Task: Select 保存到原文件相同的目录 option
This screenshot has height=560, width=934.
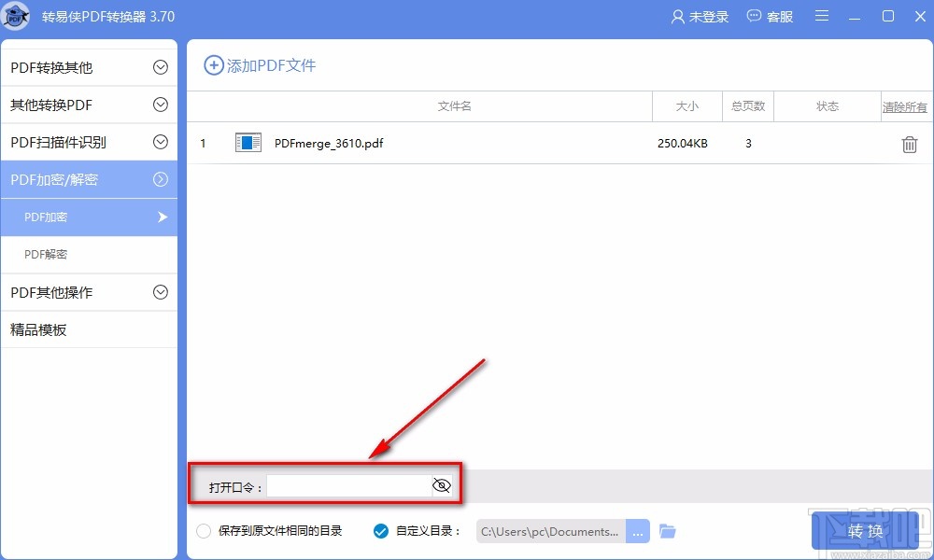Action: pyautogui.click(x=204, y=530)
